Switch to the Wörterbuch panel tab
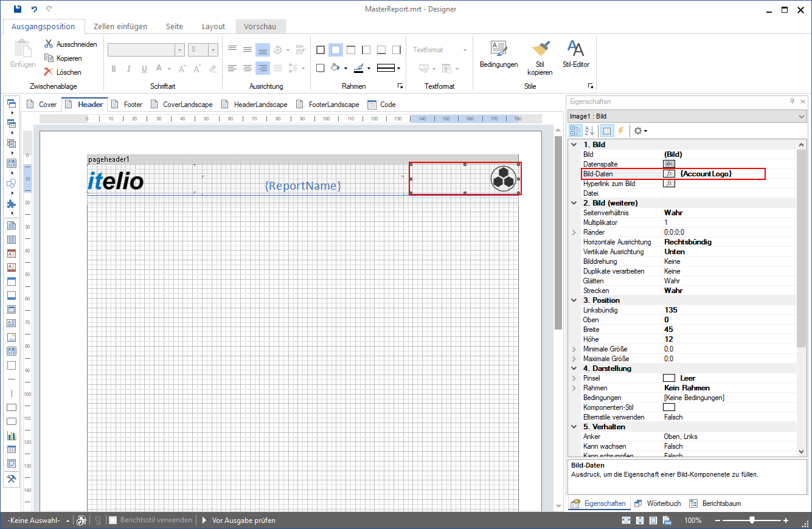 point(657,503)
